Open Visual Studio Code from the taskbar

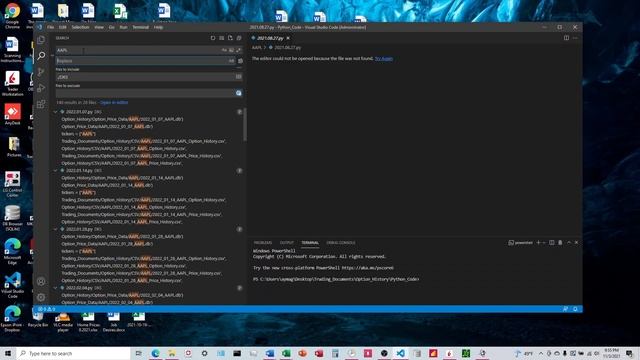point(400,353)
